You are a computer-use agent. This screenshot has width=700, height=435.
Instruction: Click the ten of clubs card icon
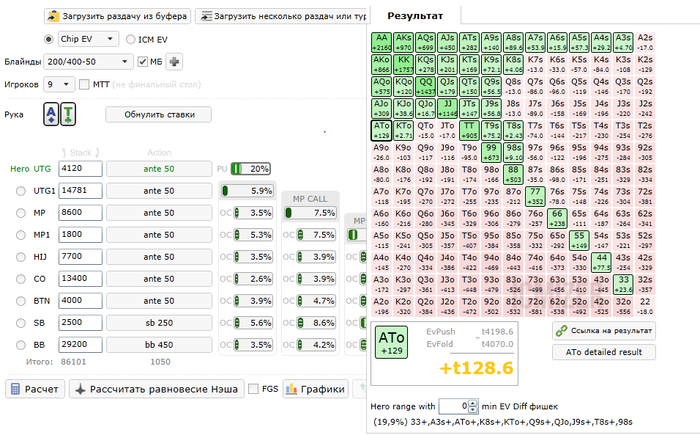[68, 114]
